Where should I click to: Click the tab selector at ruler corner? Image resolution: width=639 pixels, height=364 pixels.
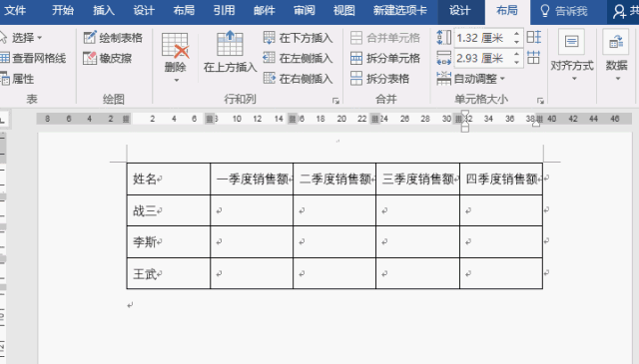coord(2,121)
